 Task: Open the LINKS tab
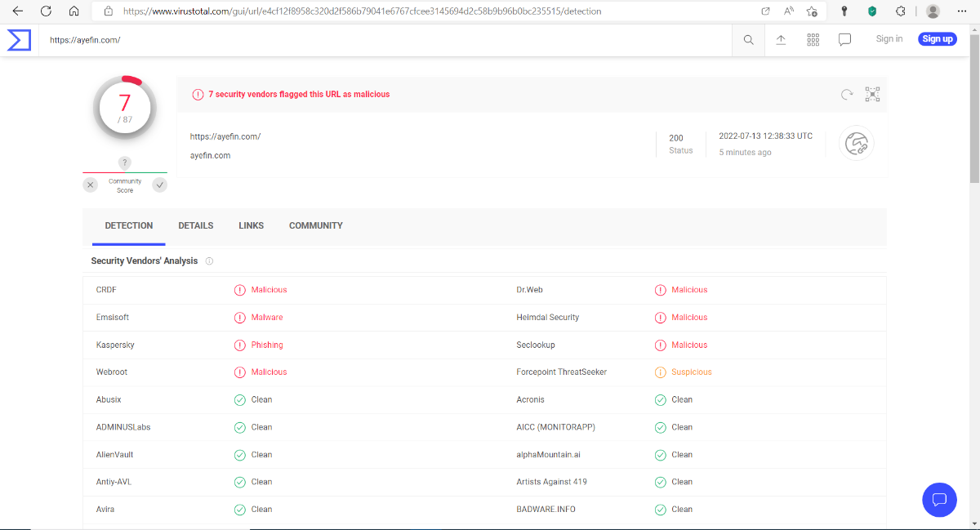[x=251, y=225]
